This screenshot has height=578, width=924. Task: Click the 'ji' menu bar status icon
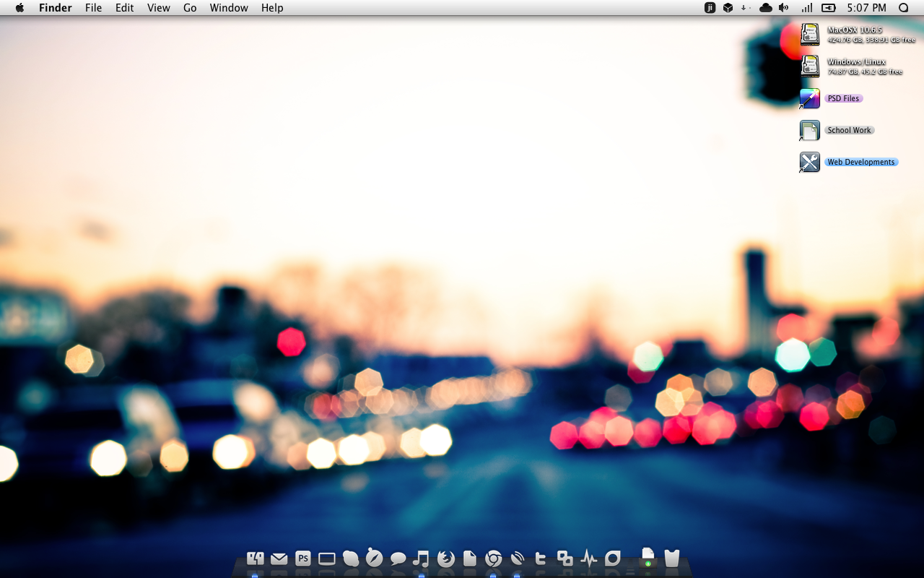[710, 8]
